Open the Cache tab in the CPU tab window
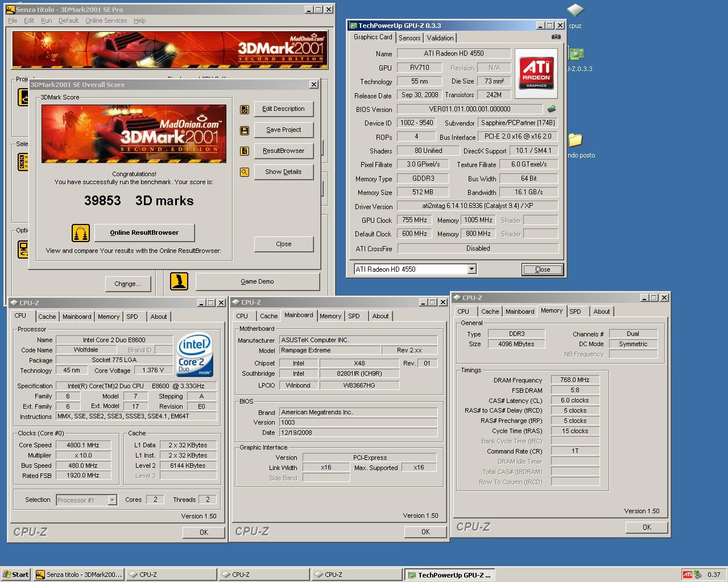The image size is (728, 582). coord(47,317)
